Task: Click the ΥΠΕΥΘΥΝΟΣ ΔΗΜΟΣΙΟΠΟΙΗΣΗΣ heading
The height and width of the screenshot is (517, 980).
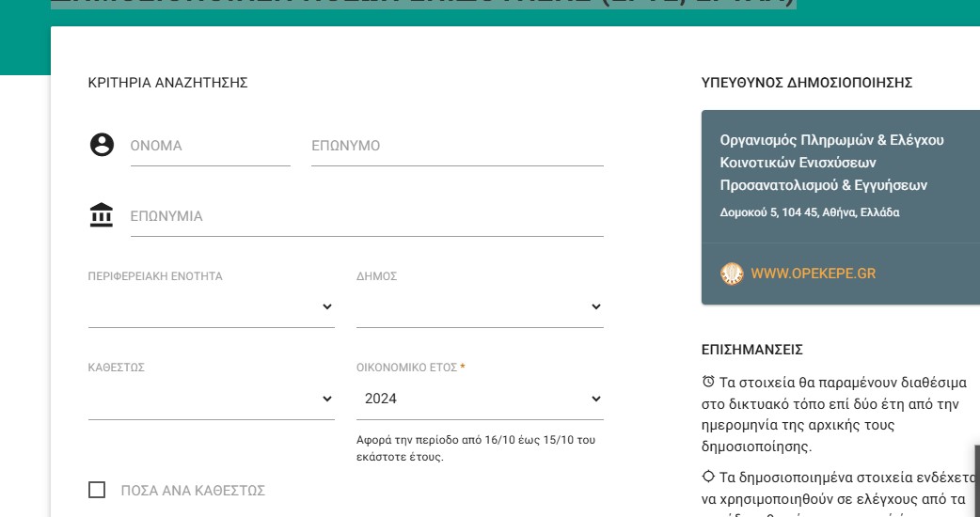Action: coord(807,83)
